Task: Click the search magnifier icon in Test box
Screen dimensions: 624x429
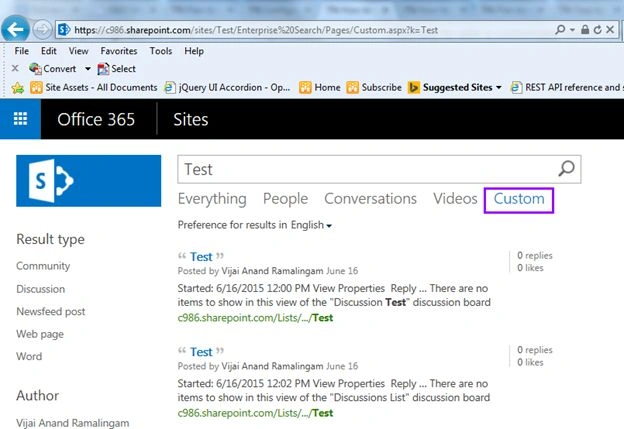Action: (566, 169)
